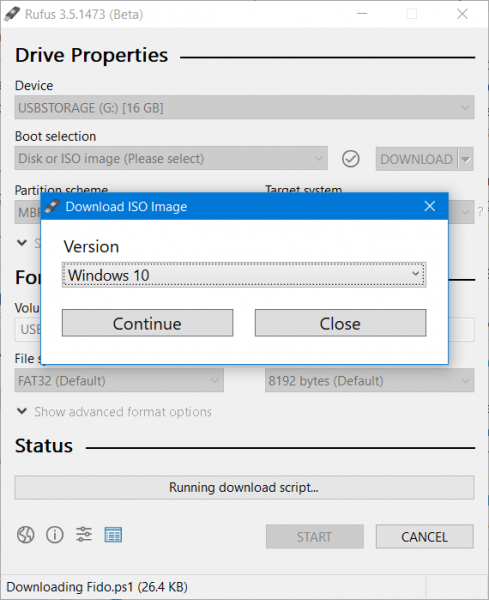Click the START button
489x600 pixels.
coord(315,536)
